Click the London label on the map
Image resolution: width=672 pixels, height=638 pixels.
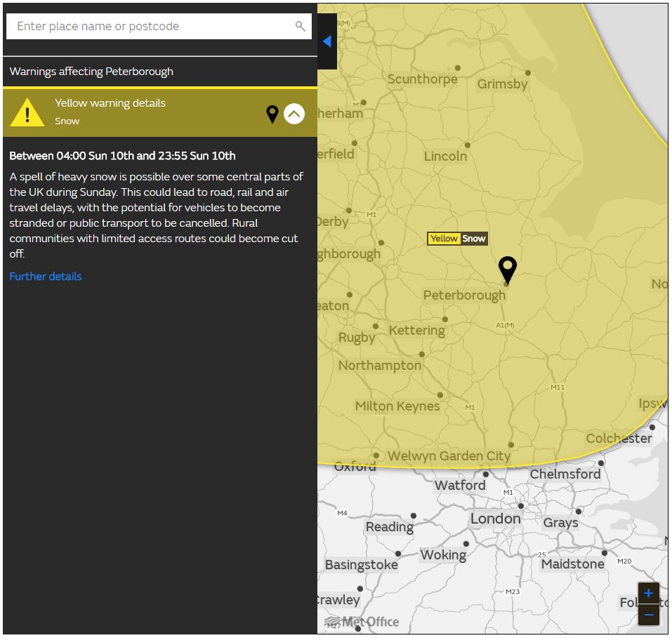[x=496, y=519]
